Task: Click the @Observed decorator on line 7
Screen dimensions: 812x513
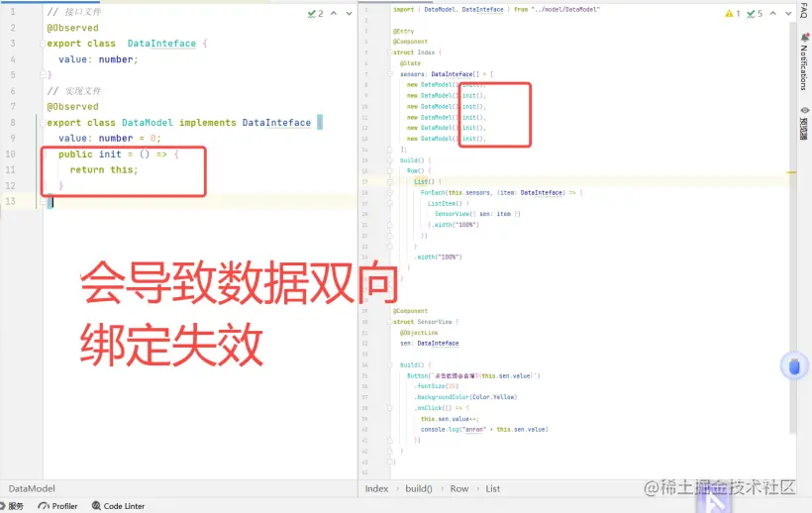Action: click(x=72, y=107)
